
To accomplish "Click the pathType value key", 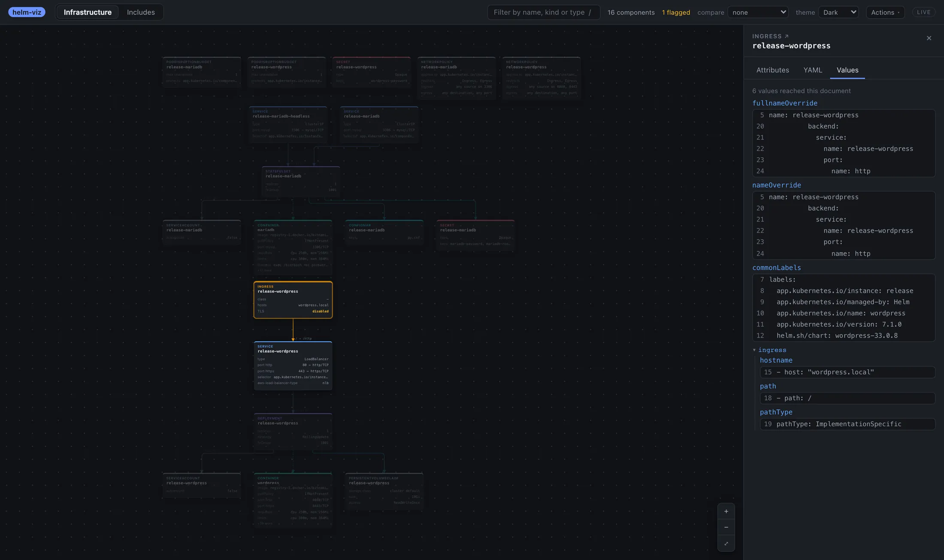I will (x=776, y=412).
